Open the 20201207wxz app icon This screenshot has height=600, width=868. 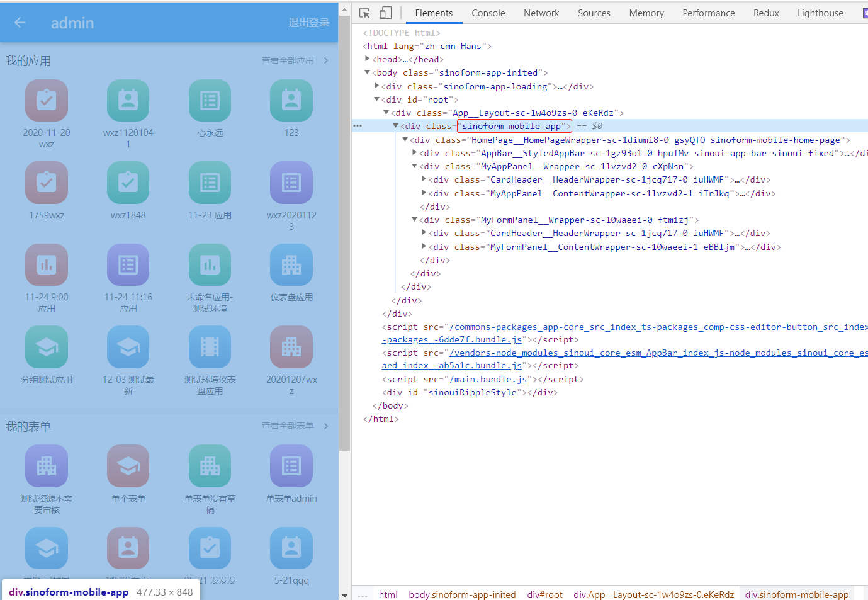click(x=291, y=347)
